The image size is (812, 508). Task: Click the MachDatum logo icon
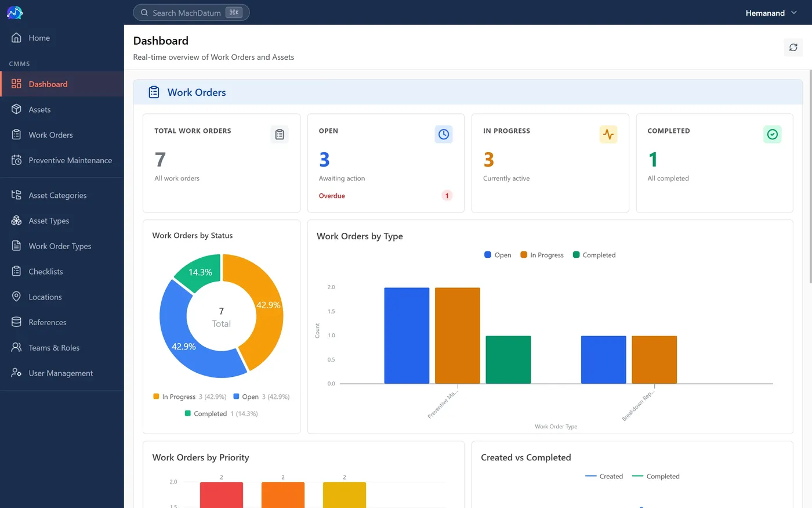(14, 12)
